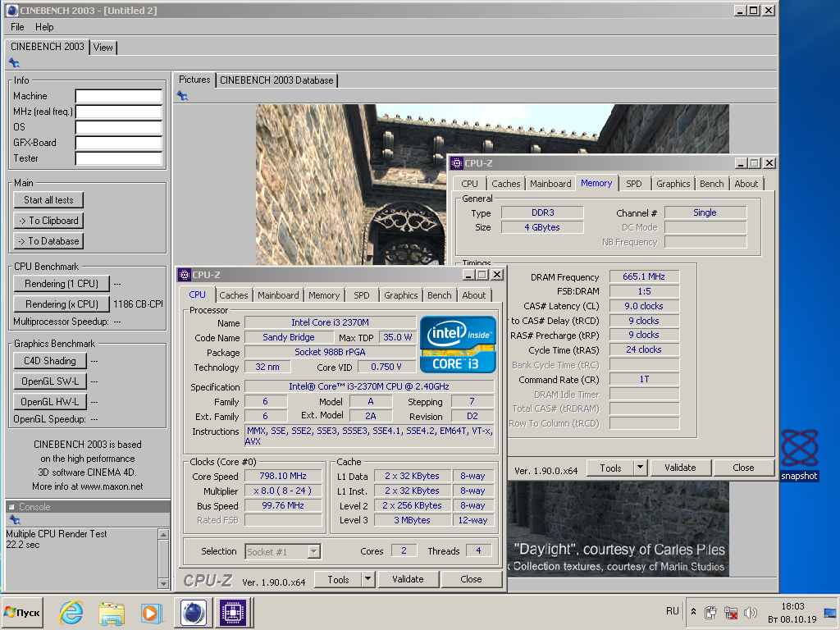Click the To Clipboard button

[48, 220]
